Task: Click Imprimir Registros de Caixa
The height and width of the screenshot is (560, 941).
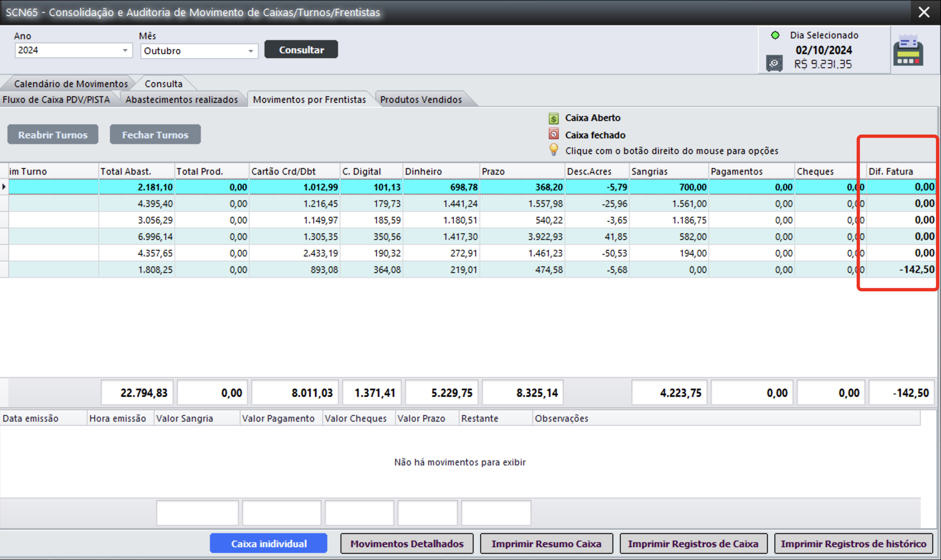Action: point(693,543)
